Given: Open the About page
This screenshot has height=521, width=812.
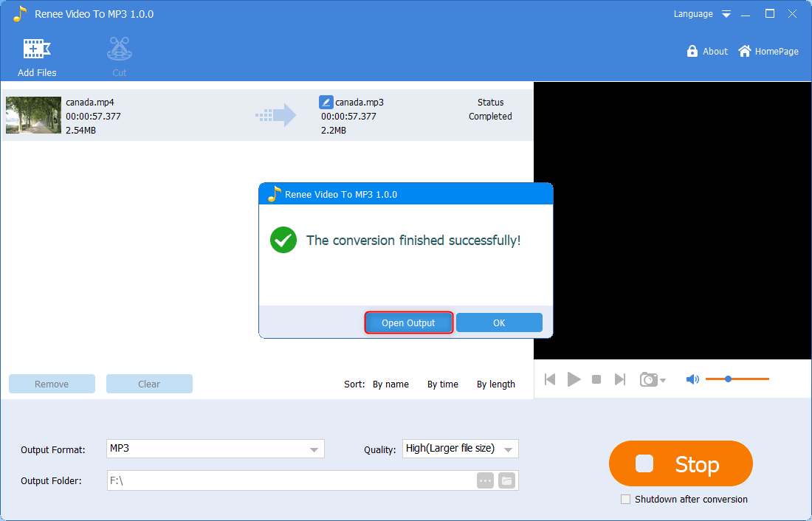Looking at the screenshot, I should (x=707, y=52).
